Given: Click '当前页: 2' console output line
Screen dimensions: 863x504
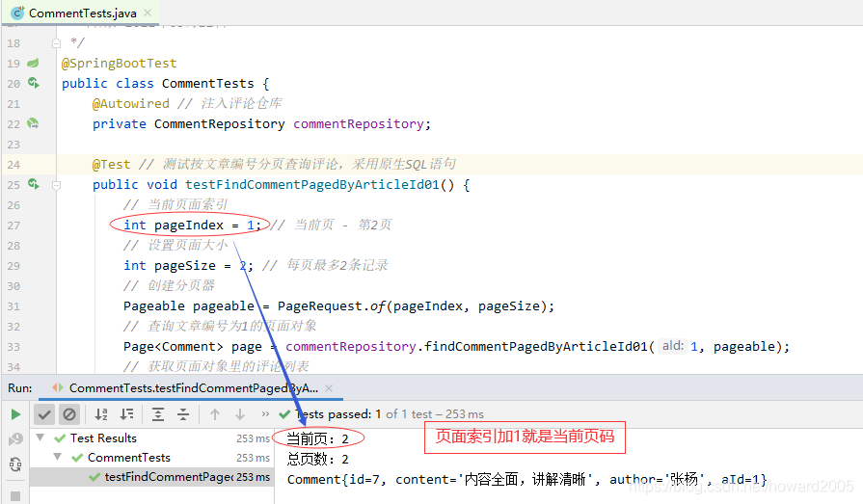Looking at the screenshot, I should [x=317, y=438].
